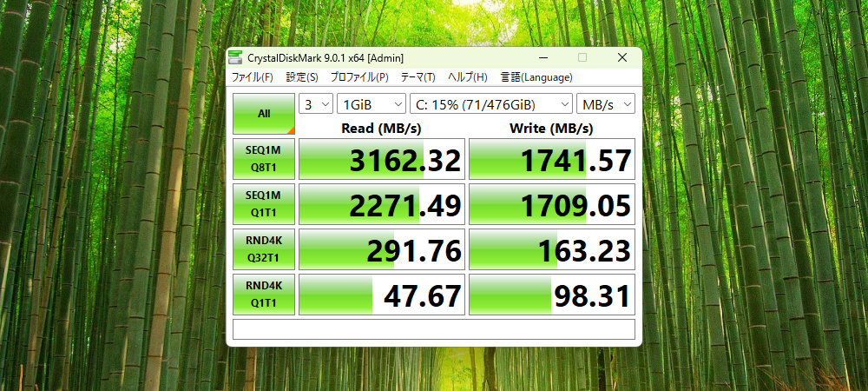Open the ファイル(F) menu

(252, 77)
